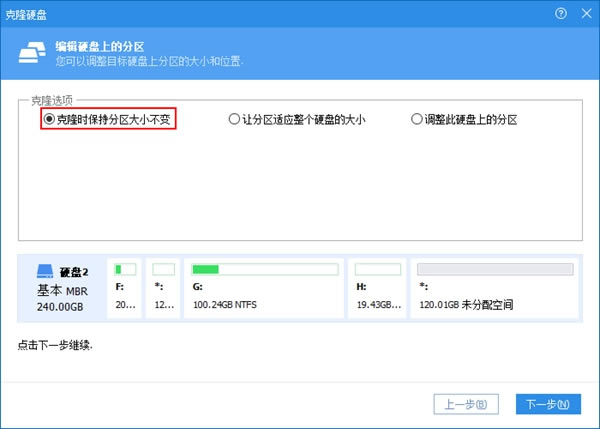Click the H: partition usage bar

pos(378,269)
